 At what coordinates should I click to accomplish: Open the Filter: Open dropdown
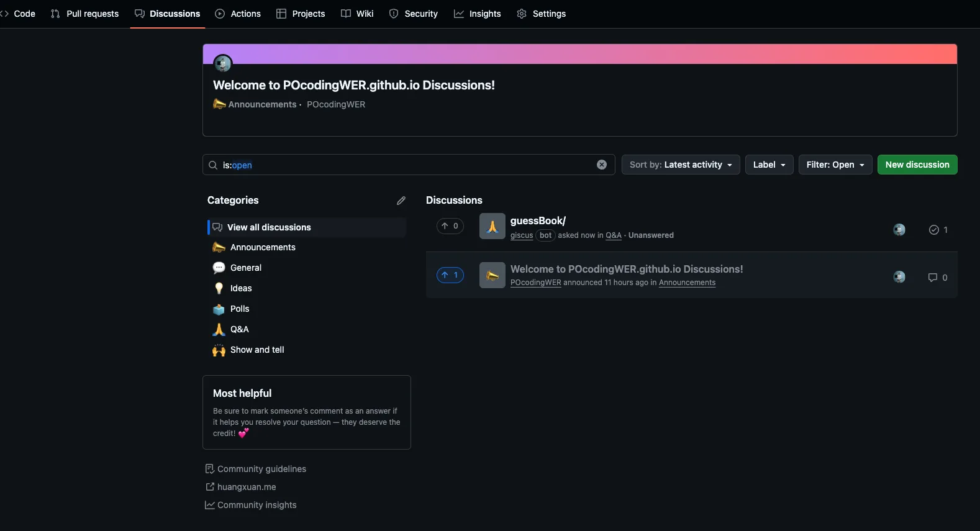[835, 165]
